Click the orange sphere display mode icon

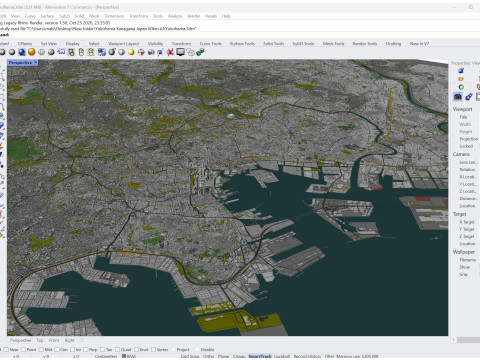32,52
